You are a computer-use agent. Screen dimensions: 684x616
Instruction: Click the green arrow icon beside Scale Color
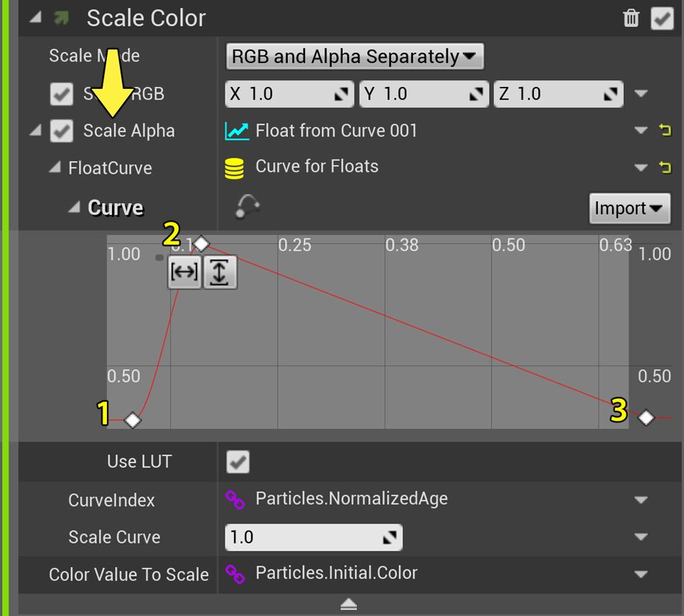61,18
